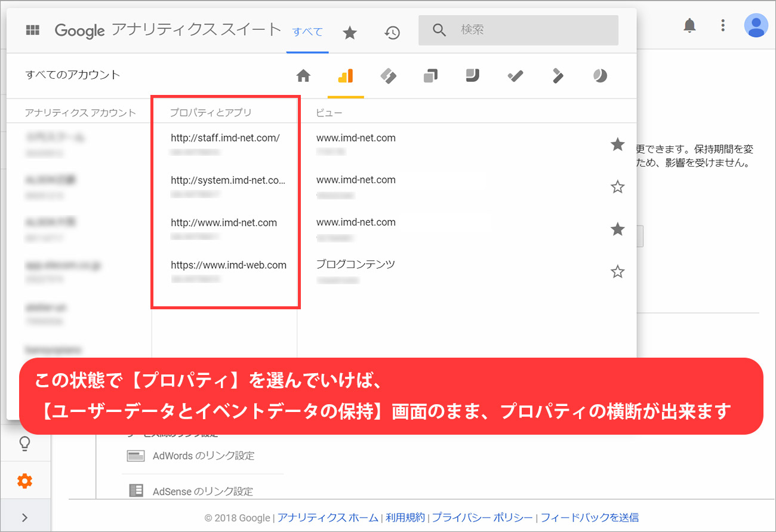
Task: Go to the suite Home icon
Action: (303, 76)
